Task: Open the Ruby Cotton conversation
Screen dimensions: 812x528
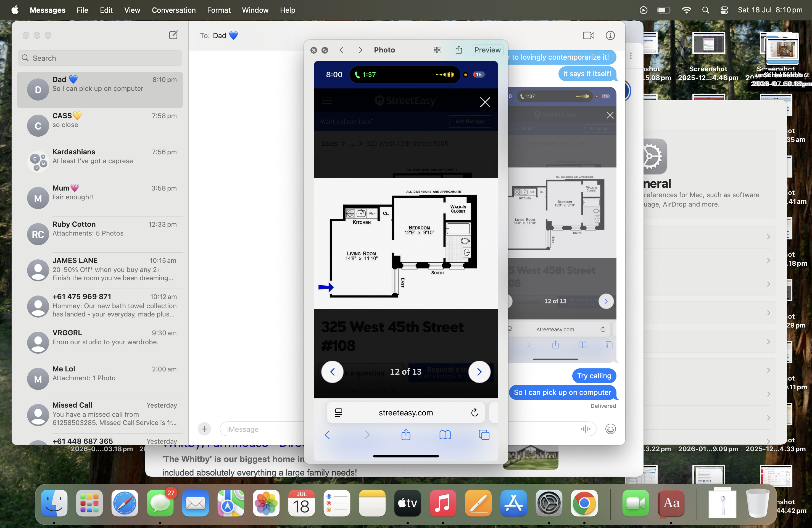Action: click(100, 234)
